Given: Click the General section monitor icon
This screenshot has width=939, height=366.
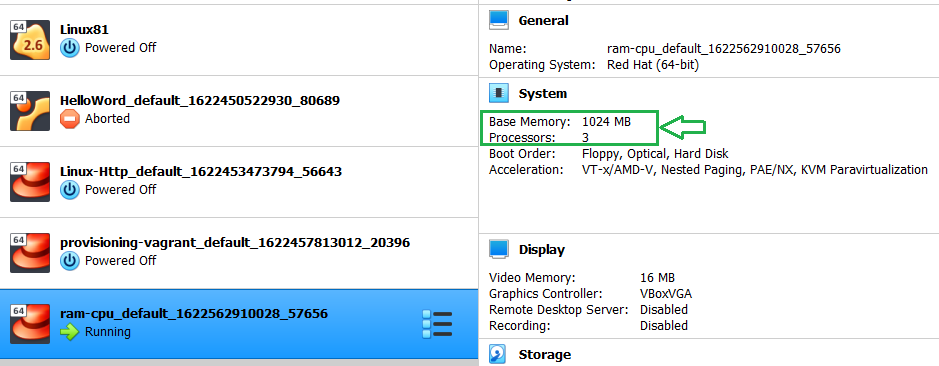Looking at the screenshot, I should click(499, 20).
